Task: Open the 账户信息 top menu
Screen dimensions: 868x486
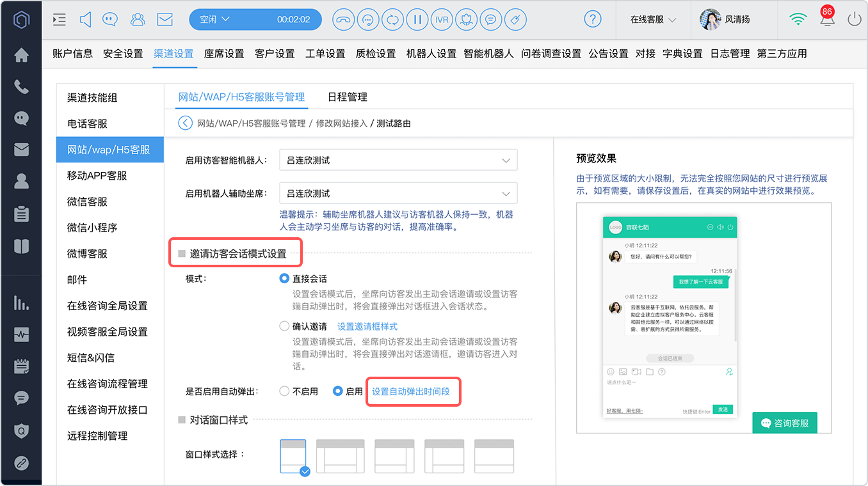Action: [x=72, y=54]
